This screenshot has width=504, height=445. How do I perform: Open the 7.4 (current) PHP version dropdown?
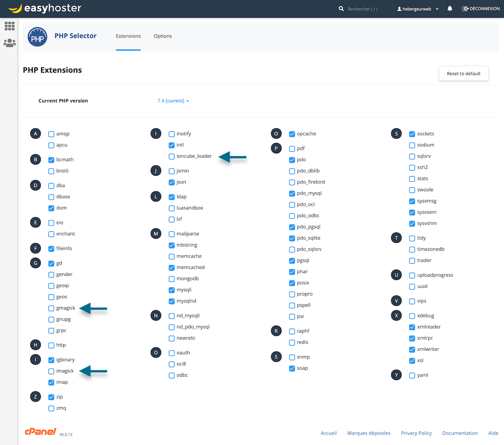[x=173, y=101]
